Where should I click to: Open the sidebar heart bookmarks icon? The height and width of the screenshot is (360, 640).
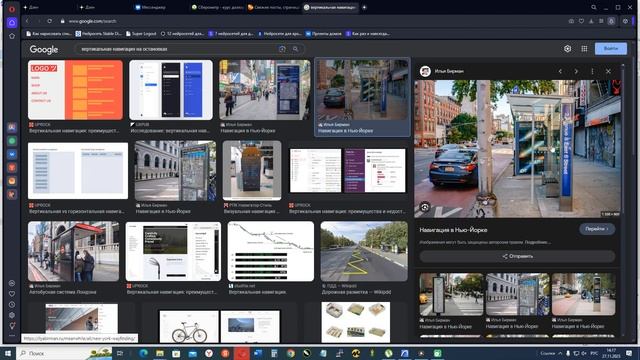12,293
